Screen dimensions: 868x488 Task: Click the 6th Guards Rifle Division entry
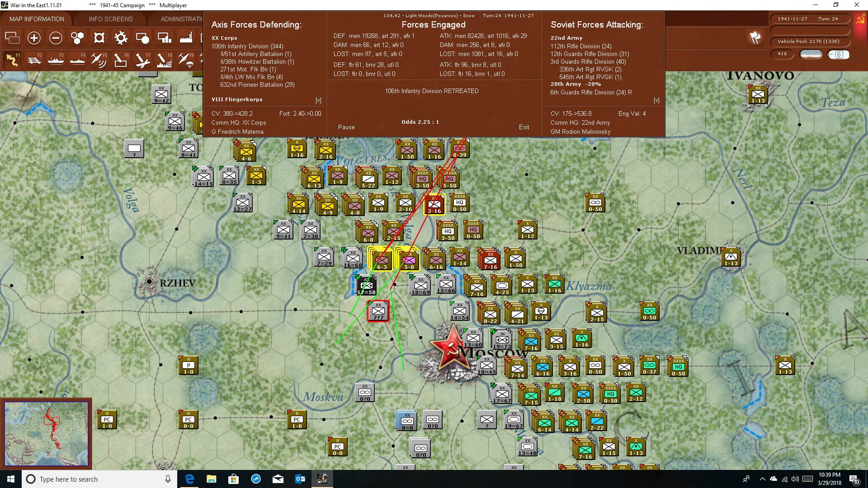591,92
